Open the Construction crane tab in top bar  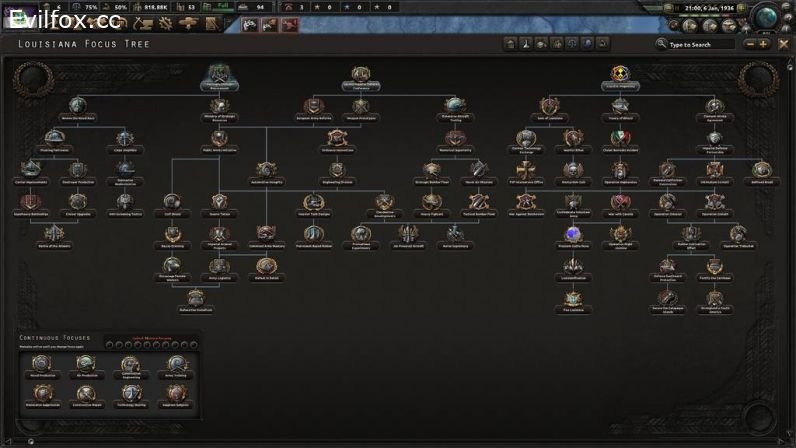coord(144,23)
